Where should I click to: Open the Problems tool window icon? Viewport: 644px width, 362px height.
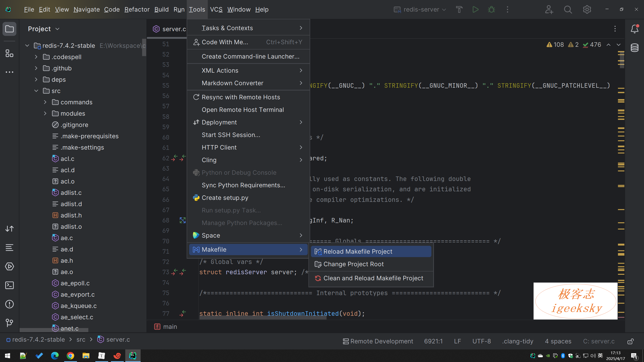click(10, 304)
